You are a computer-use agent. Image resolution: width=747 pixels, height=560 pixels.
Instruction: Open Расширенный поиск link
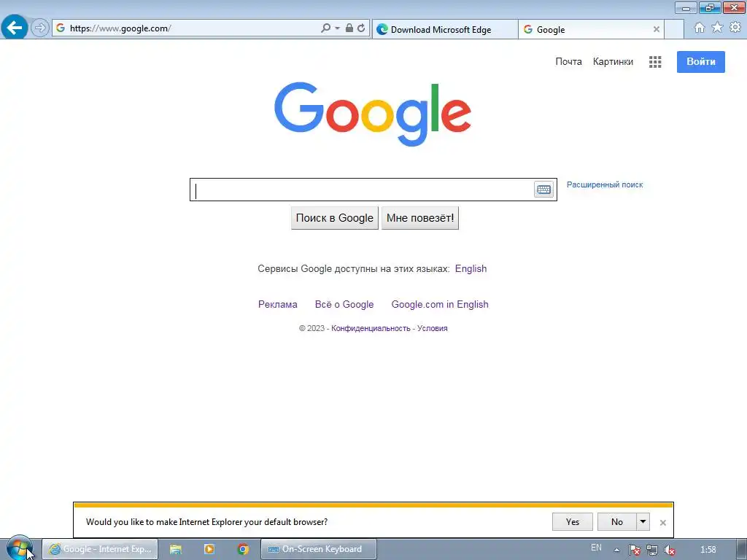point(605,184)
